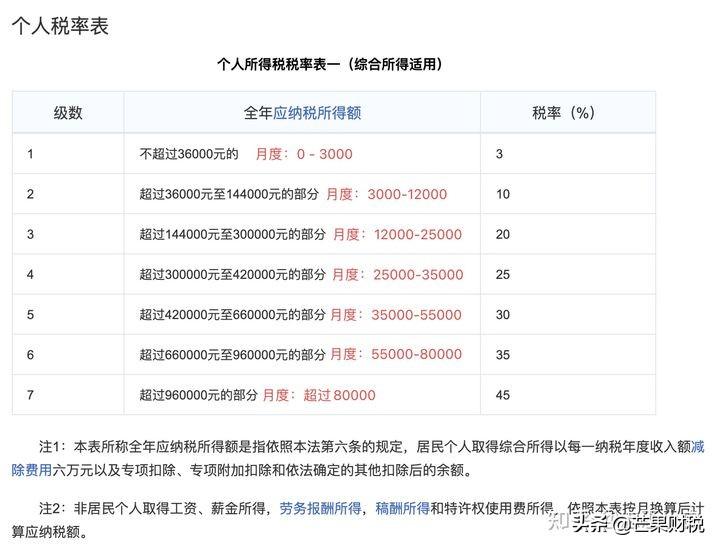Select the 不超过36000元的 cell text
The image size is (720, 549).
pos(189,154)
